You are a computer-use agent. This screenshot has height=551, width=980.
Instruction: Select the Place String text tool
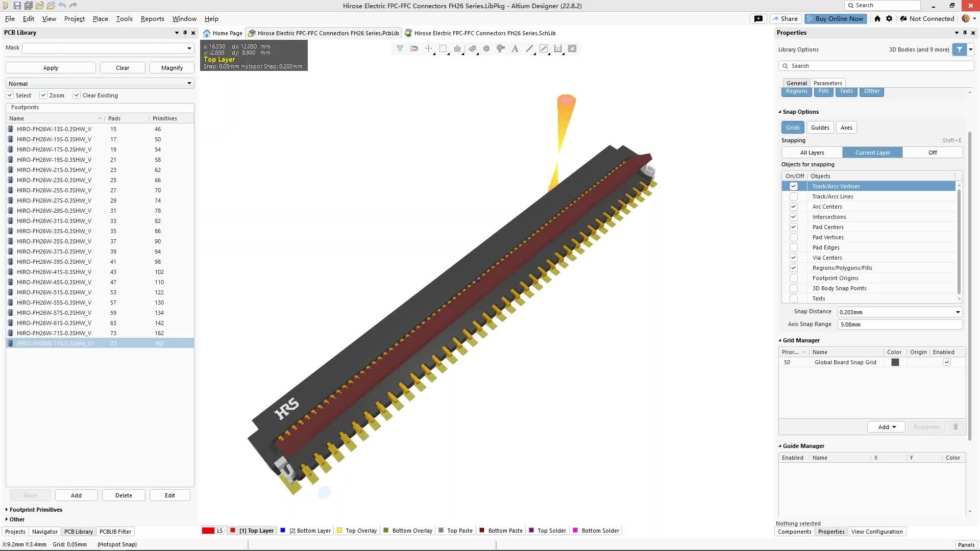[x=515, y=48]
